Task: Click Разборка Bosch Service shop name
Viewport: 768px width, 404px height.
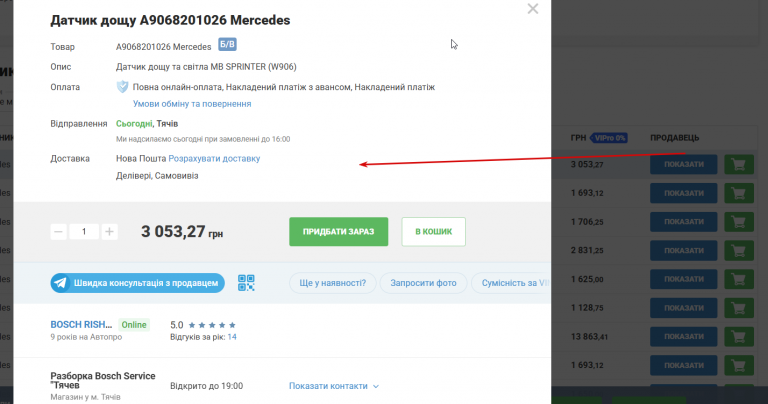Action: [103, 380]
